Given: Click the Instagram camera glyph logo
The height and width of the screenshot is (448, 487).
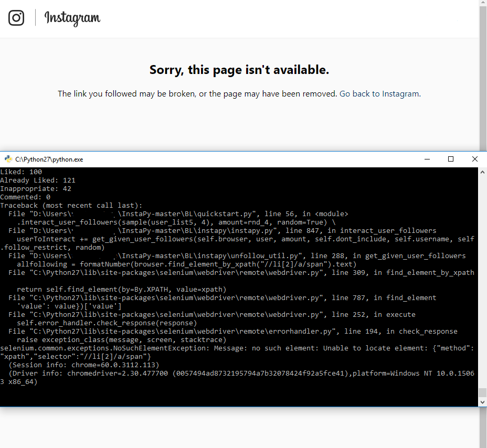Looking at the screenshot, I should pyautogui.click(x=16, y=18).
